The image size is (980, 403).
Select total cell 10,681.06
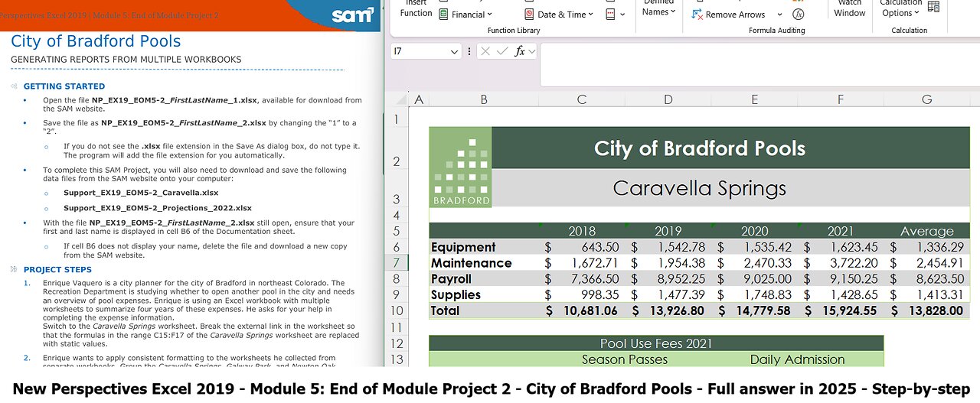click(x=582, y=310)
